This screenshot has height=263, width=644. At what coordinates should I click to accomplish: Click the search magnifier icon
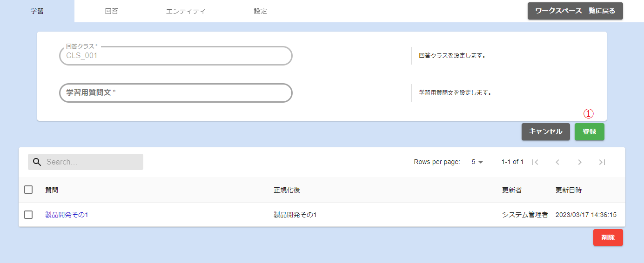(x=37, y=162)
